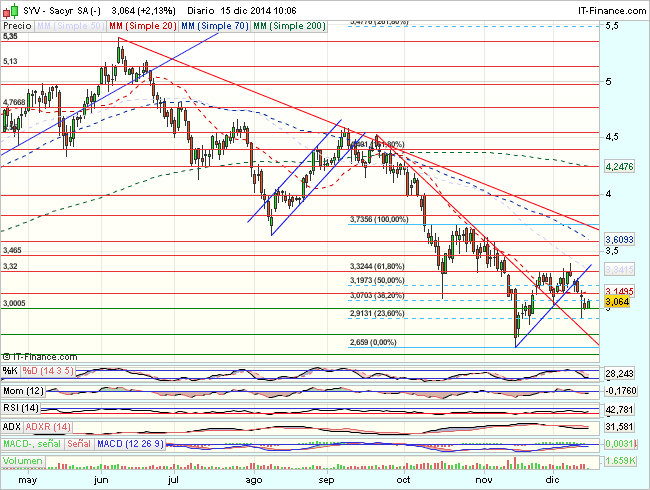Click the 42,781 RSI value
Image resolution: width=650 pixels, height=490 pixels.
[619, 410]
